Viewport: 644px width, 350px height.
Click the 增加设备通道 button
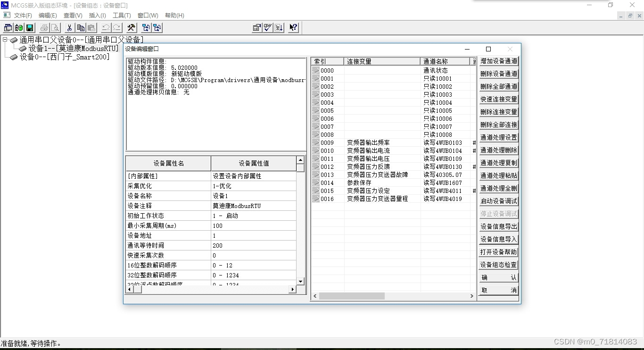pyautogui.click(x=499, y=61)
